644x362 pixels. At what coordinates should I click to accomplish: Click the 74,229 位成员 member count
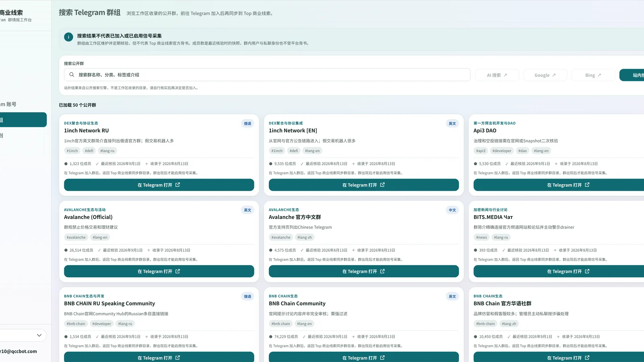pyautogui.click(x=286, y=337)
